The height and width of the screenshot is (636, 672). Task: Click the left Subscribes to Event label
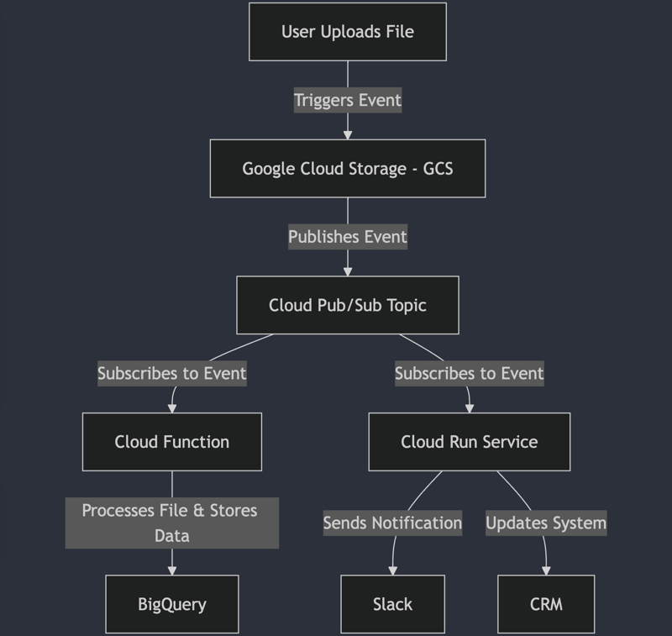[x=172, y=373]
